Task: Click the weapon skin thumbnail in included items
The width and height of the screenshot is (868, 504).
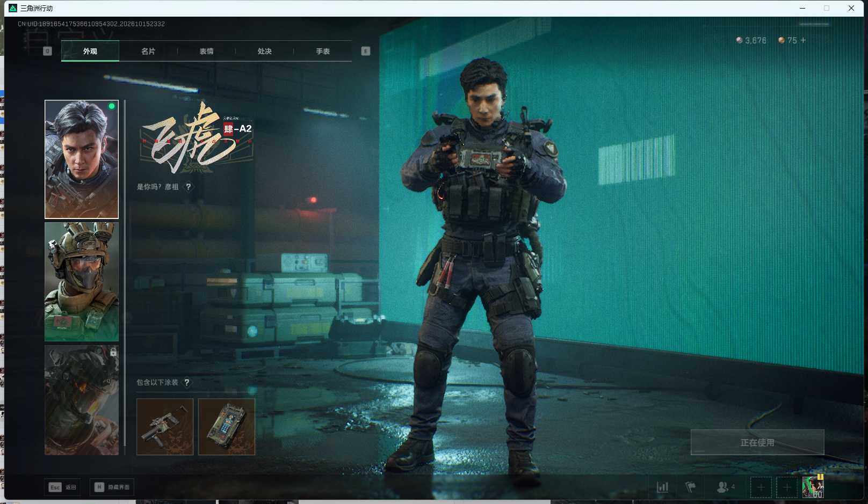Action: 165,427
